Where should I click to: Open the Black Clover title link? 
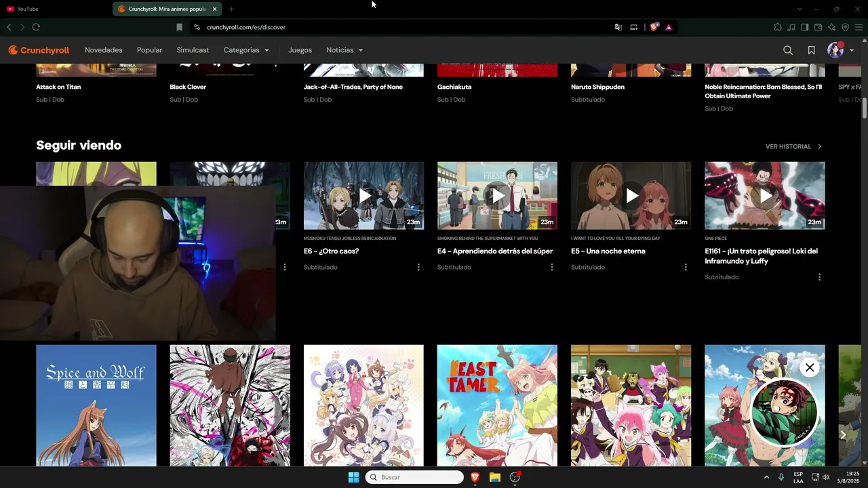click(x=188, y=87)
